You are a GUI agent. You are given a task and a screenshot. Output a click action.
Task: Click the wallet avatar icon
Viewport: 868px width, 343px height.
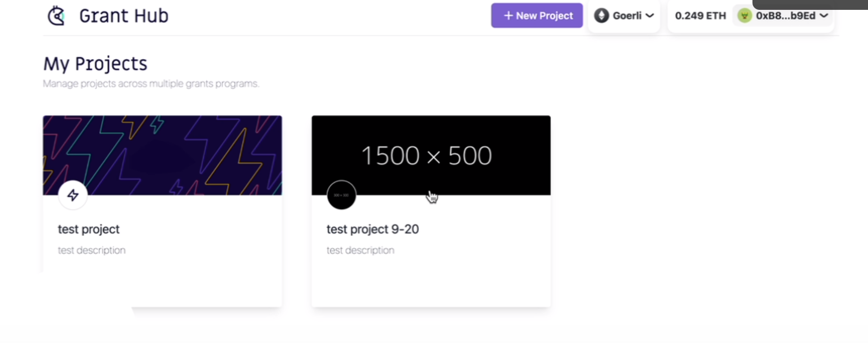pos(744,16)
